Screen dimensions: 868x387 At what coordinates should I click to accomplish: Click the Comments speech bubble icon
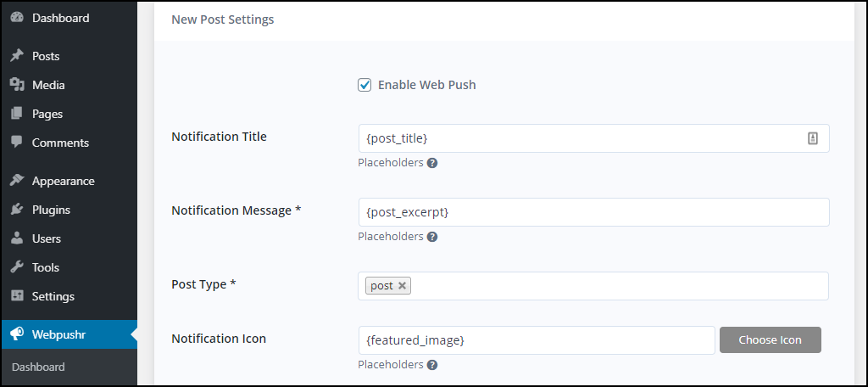pyautogui.click(x=17, y=143)
